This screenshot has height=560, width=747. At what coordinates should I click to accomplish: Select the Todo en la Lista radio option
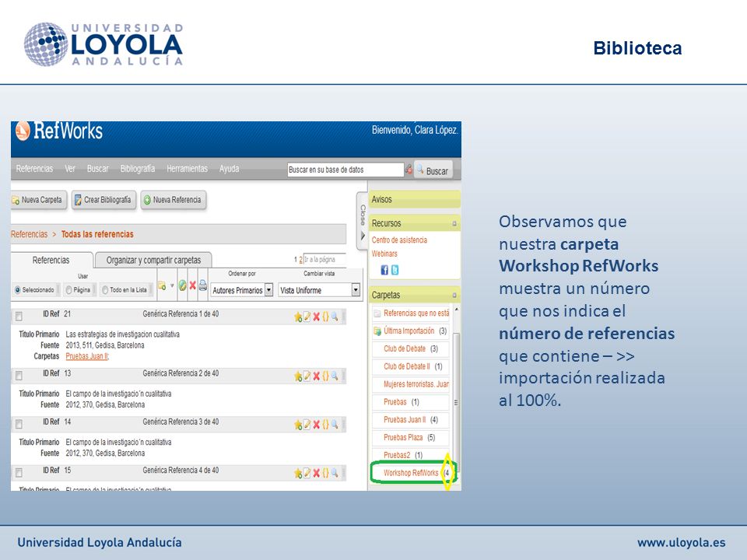[105, 289]
